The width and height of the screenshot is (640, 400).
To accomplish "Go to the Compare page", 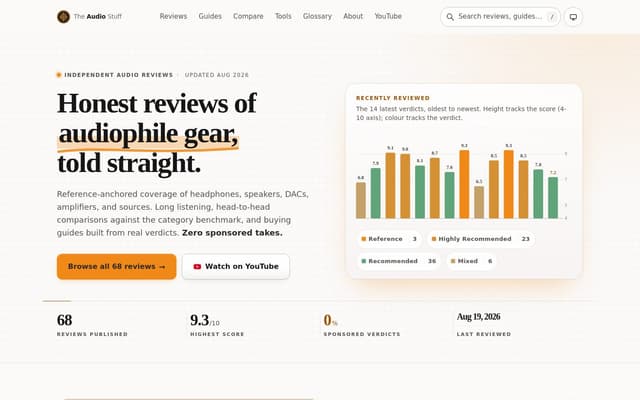I will [x=248, y=16].
